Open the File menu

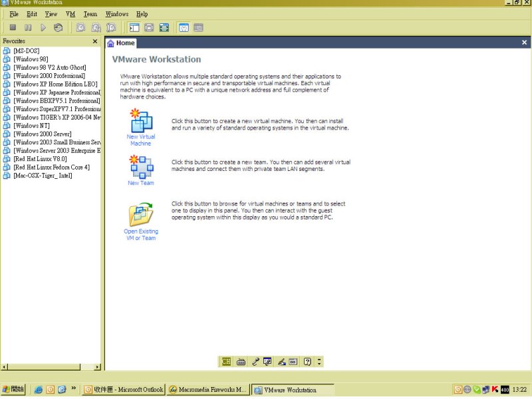14,14
